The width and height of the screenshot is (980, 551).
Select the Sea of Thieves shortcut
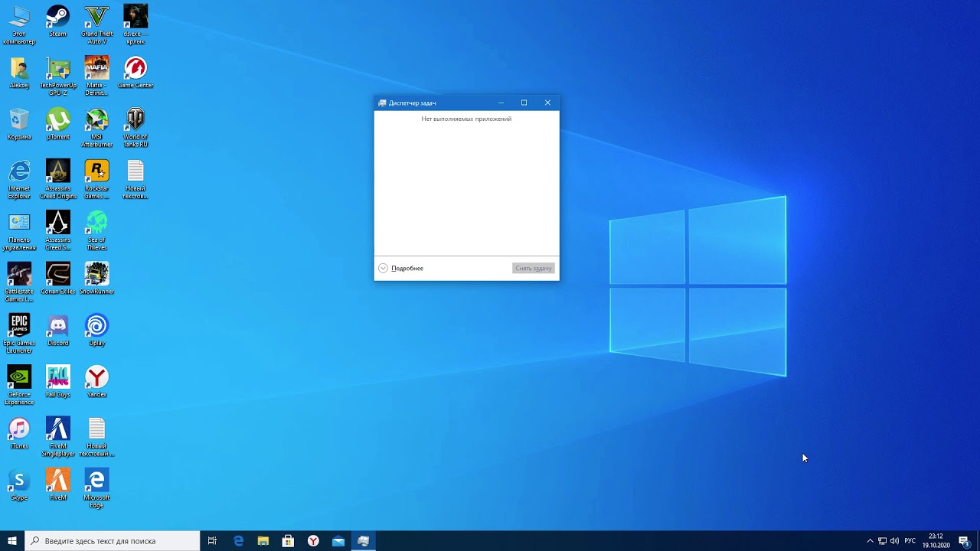96,230
